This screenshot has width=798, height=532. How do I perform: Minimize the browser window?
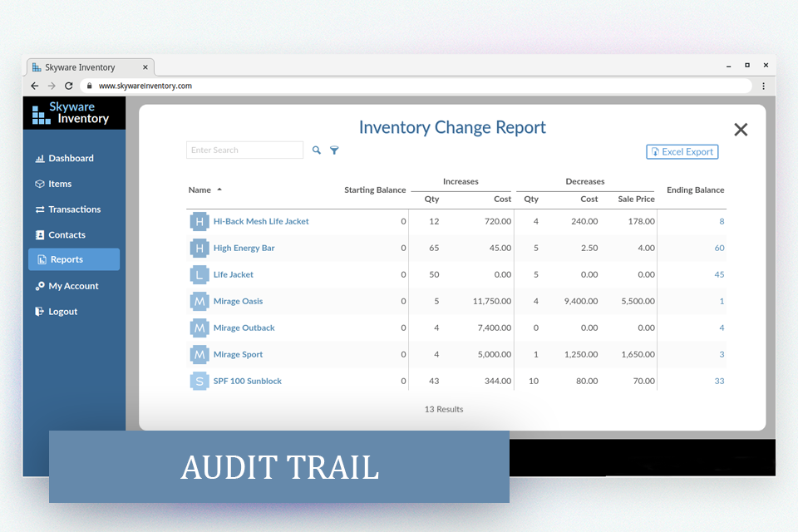729,66
